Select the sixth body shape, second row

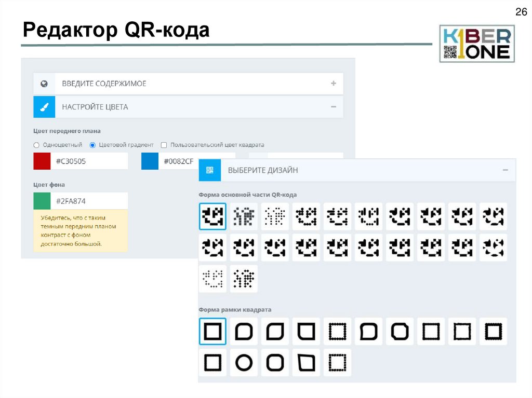coord(369,248)
